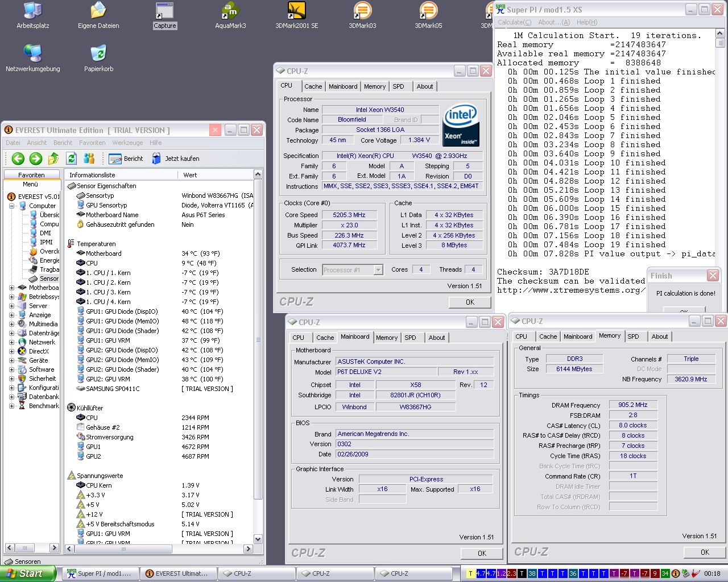Click OK in the CPU-Z CPU window

tap(470, 302)
